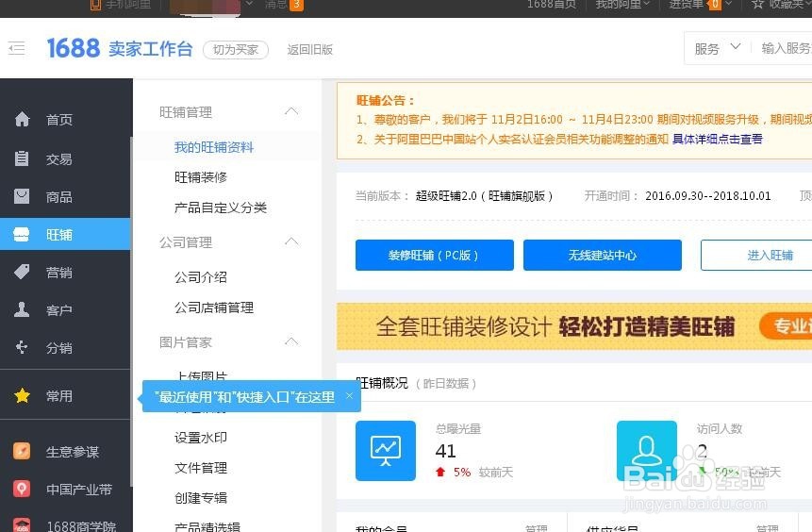Open the 客户 person icon in sidebar
Image resolution: width=812 pixels, height=532 pixels.
click(22, 309)
